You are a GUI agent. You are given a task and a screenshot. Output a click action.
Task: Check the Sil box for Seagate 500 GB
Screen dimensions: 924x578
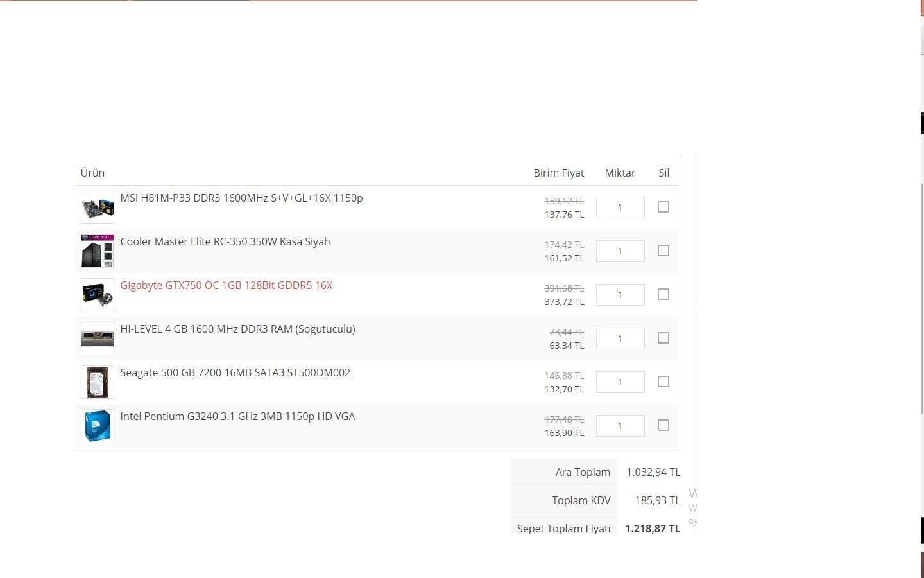pos(663,381)
